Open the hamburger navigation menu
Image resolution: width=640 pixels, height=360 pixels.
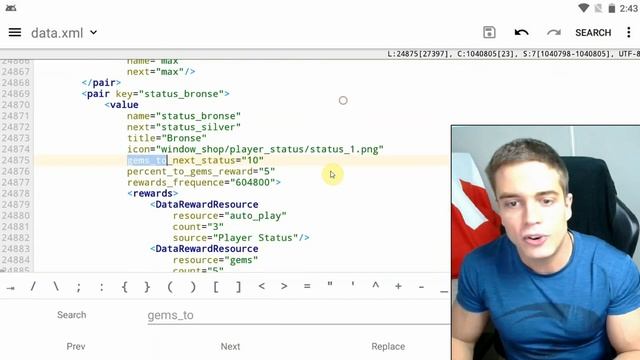coord(15,32)
